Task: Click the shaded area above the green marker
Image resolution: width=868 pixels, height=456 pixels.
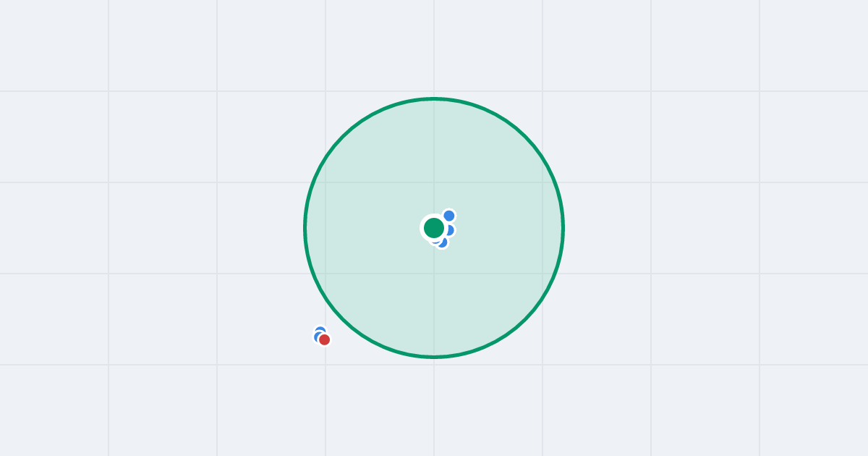Action: [434, 159]
